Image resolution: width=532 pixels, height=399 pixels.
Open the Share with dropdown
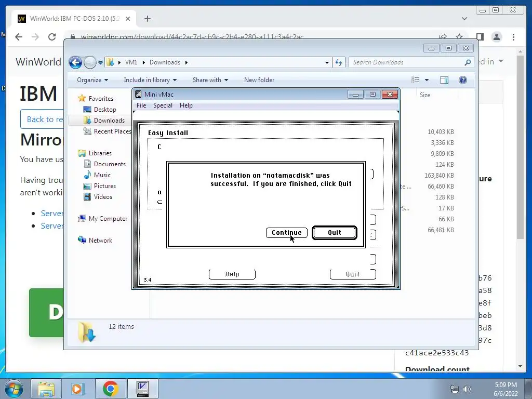(210, 80)
